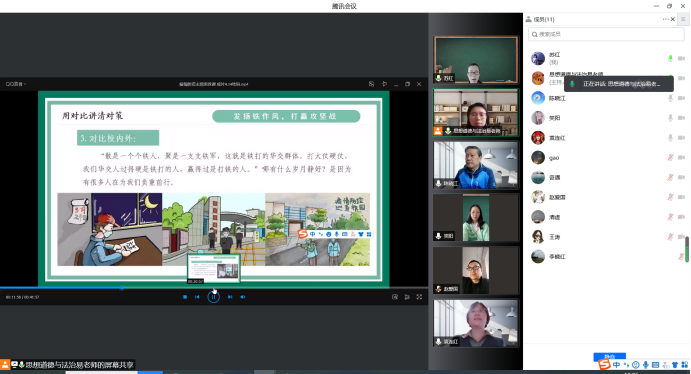
Task: Open the QQ影音 dropdown menu
Action: (16, 84)
